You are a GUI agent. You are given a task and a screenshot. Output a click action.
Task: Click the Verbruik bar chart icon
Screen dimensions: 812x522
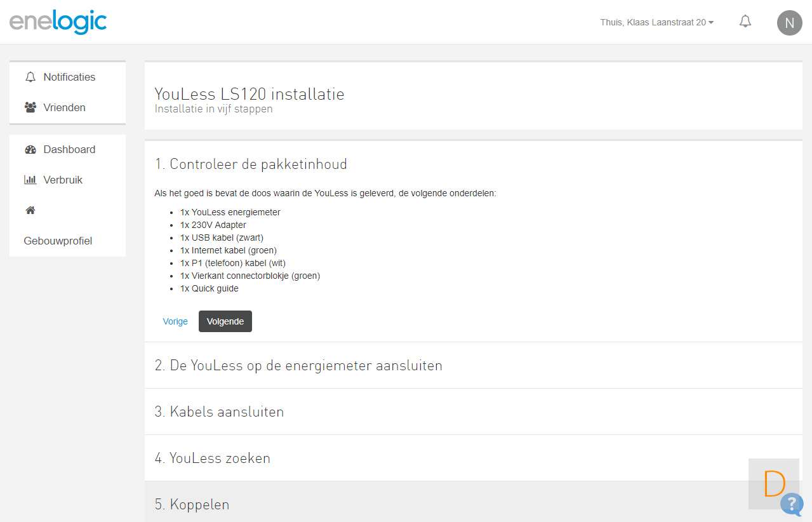tap(30, 180)
